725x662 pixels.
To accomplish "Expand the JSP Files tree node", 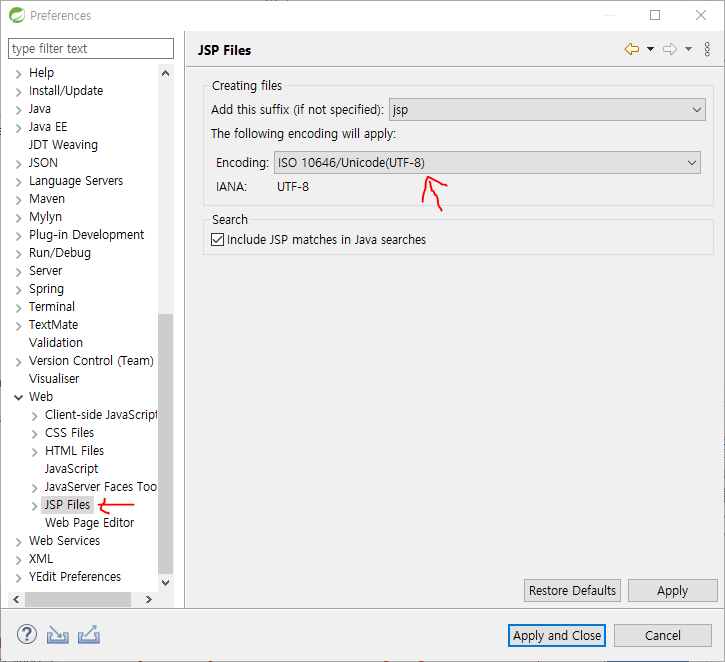I will [35, 506].
